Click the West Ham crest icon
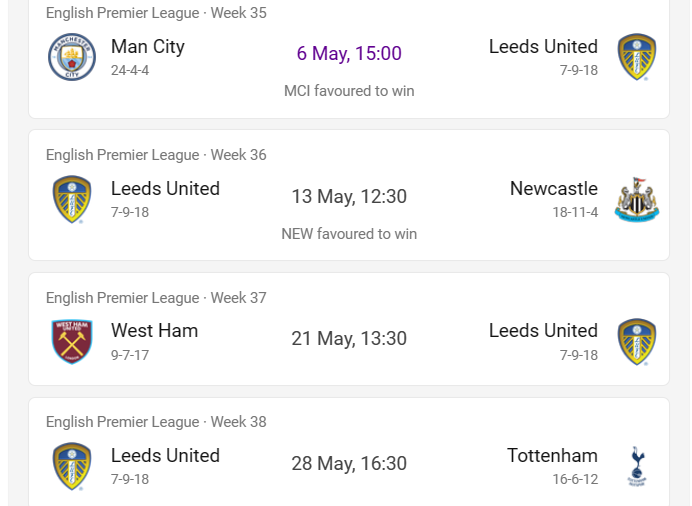The width and height of the screenshot is (692, 506). 72,341
